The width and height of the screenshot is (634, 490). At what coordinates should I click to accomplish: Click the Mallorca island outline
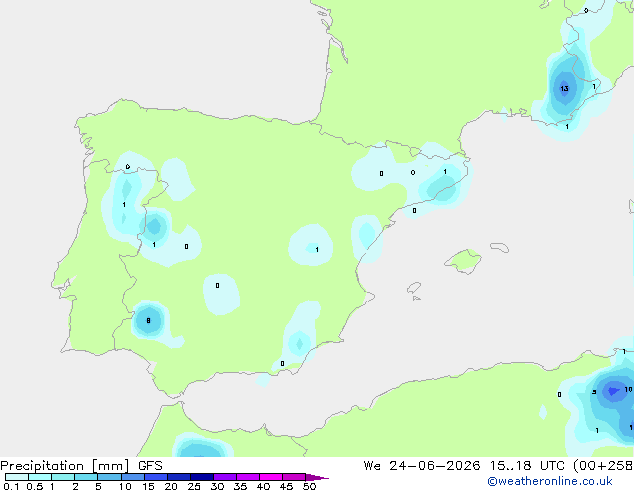[463, 262]
